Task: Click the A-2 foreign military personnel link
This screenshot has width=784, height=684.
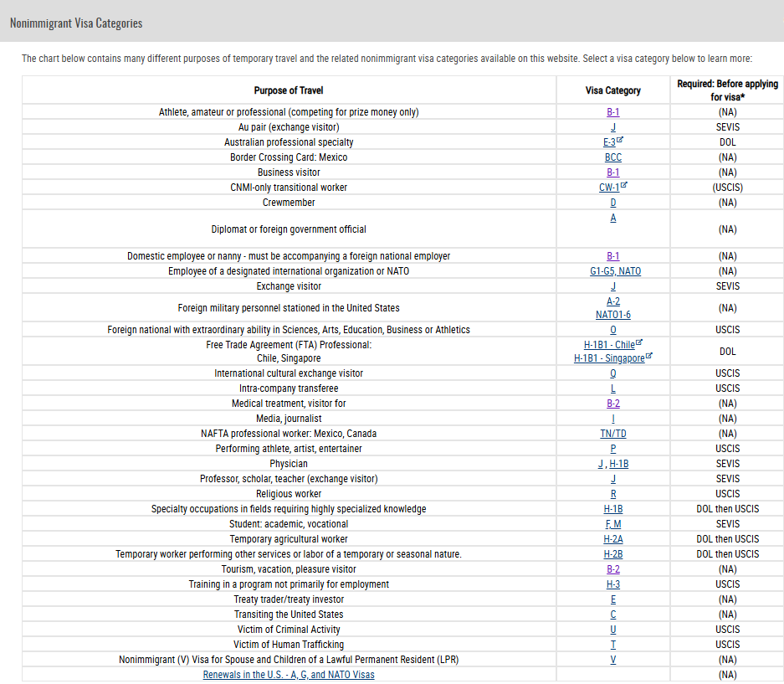Action: click(613, 301)
